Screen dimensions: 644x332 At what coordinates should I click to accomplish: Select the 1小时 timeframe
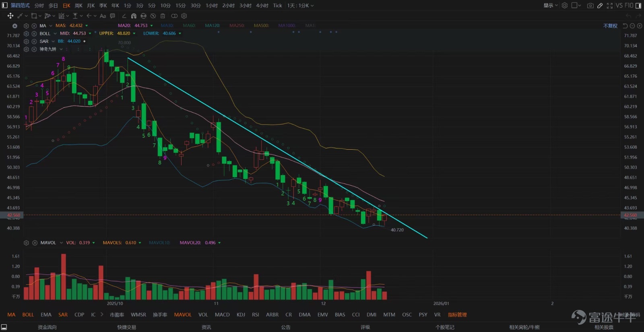point(212,5)
